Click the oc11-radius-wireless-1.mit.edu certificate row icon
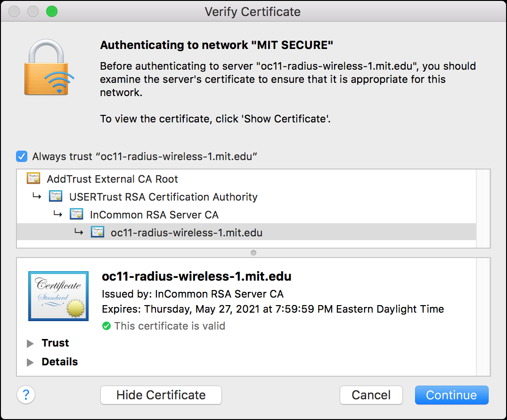 coord(98,232)
